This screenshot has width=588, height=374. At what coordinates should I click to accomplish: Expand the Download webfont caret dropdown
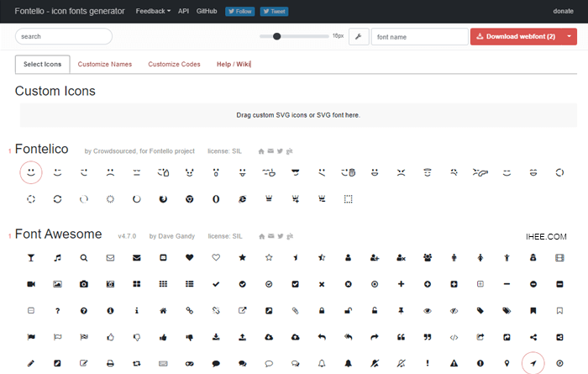tap(569, 36)
